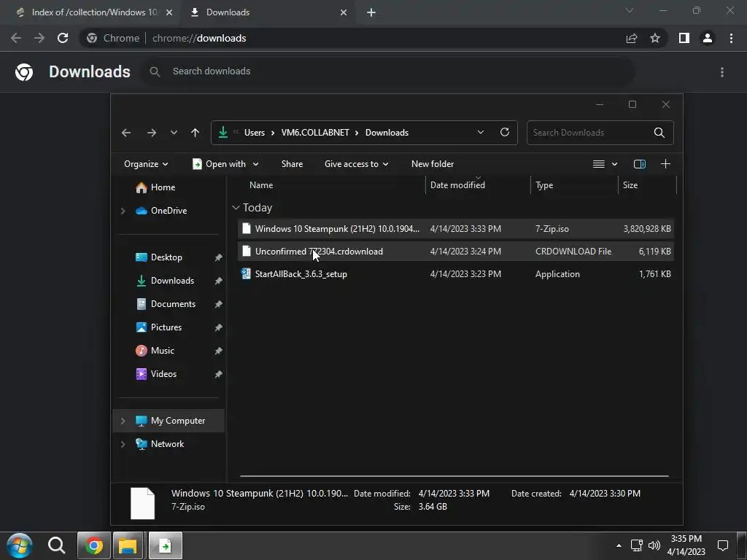Viewport: 747px width, 560px height.
Task: Toggle the preview pane
Action: tap(640, 164)
